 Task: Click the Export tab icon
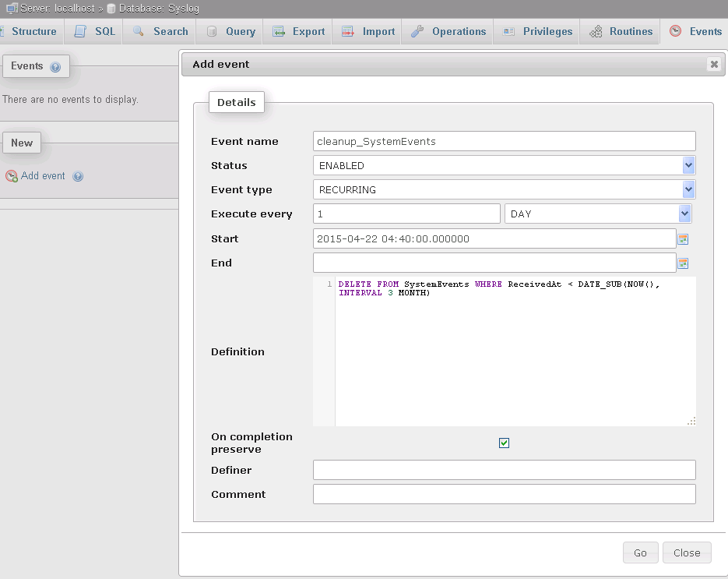coord(279,31)
